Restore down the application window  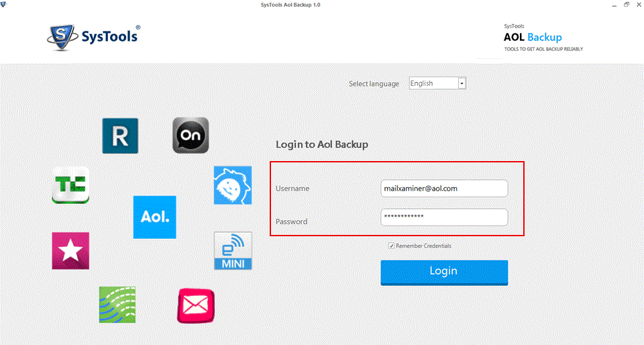click(627, 5)
